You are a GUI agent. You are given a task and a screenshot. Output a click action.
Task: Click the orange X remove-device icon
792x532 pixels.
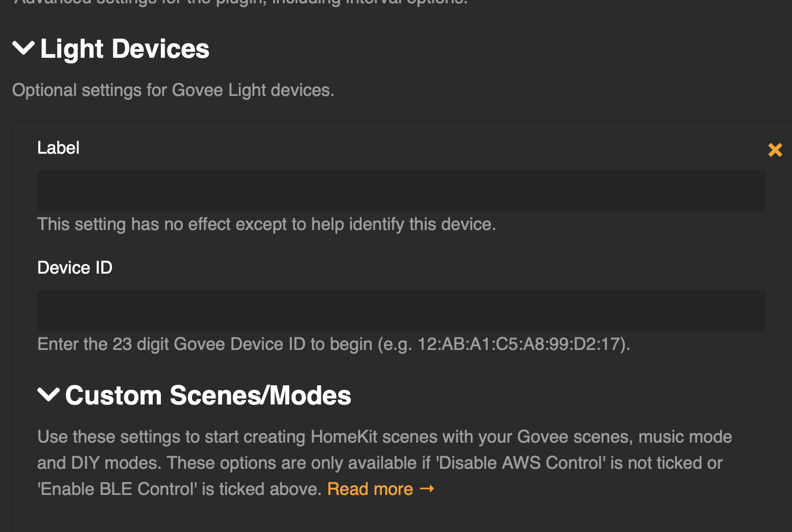(x=775, y=150)
